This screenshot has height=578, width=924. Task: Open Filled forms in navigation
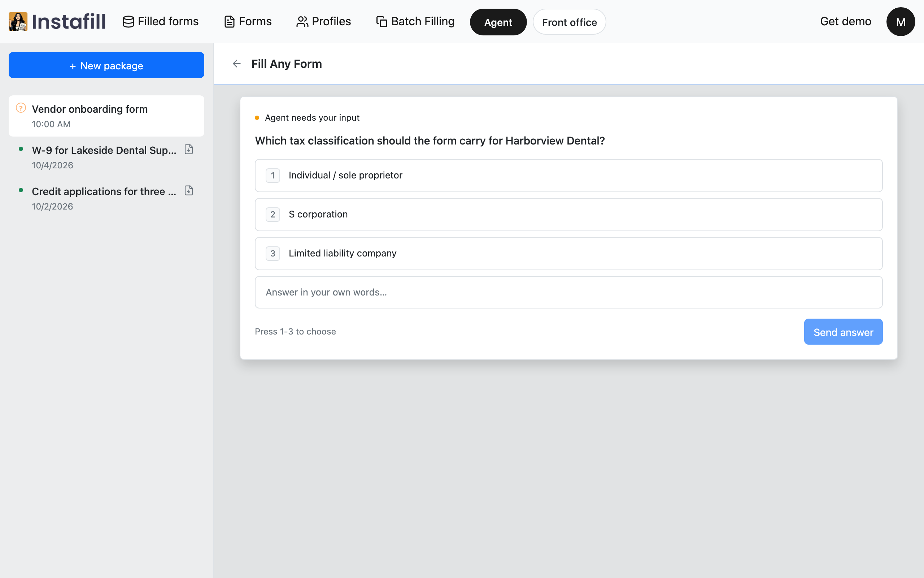160,21
